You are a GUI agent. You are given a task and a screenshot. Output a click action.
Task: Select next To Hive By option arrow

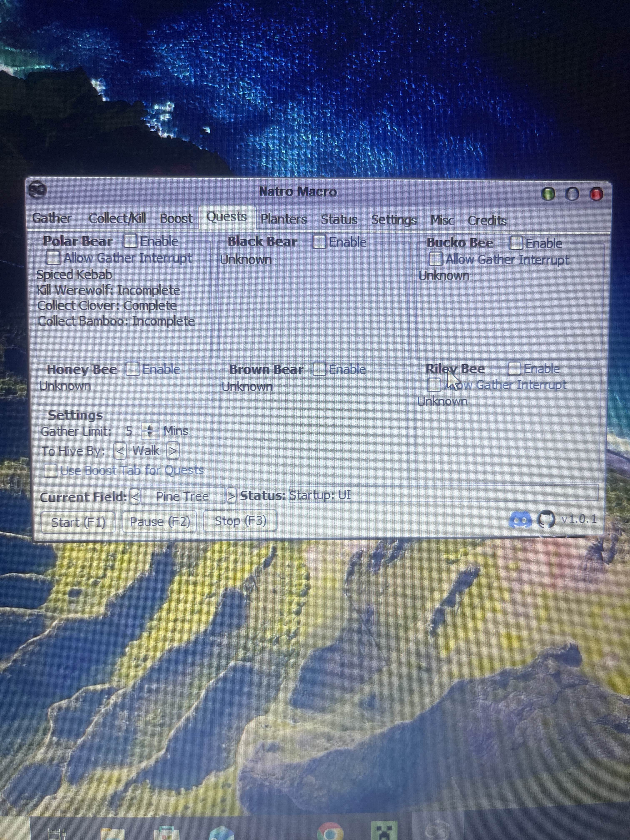click(x=173, y=451)
